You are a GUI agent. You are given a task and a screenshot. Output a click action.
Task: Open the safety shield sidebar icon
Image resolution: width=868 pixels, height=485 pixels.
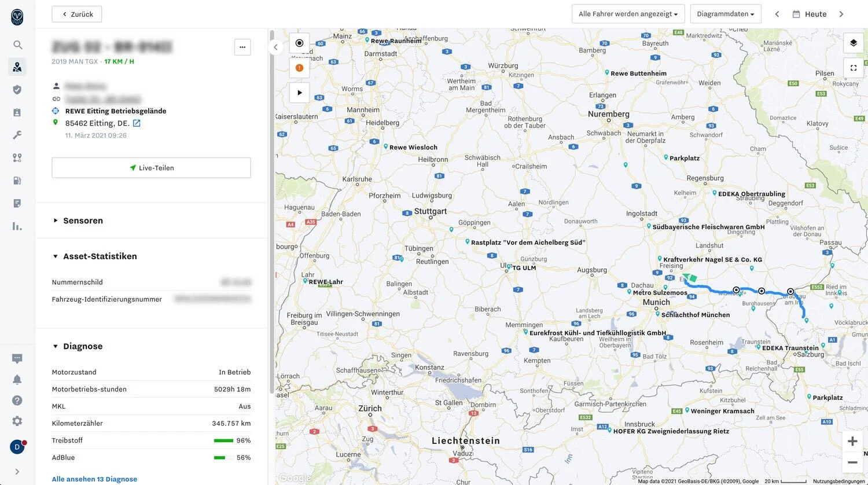pos(17,90)
